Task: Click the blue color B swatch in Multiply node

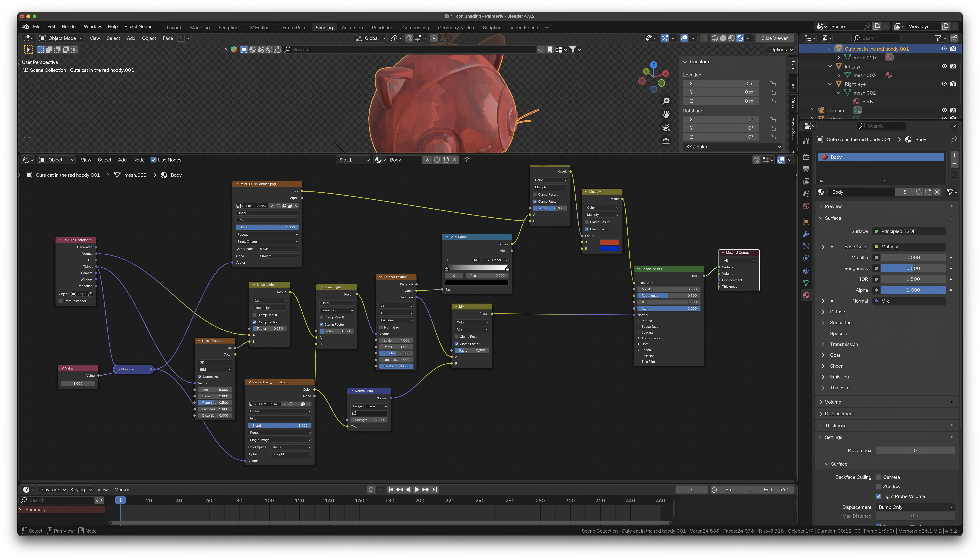Action: (609, 249)
